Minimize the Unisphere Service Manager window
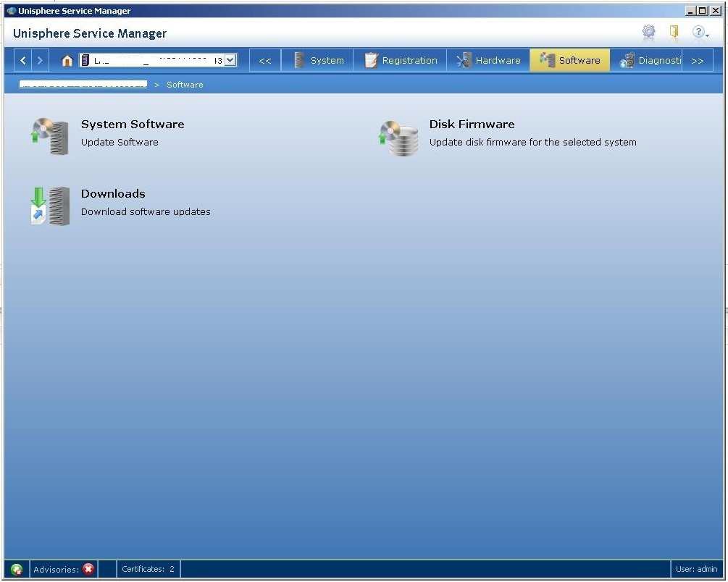The width and height of the screenshot is (728, 582). 690,10
